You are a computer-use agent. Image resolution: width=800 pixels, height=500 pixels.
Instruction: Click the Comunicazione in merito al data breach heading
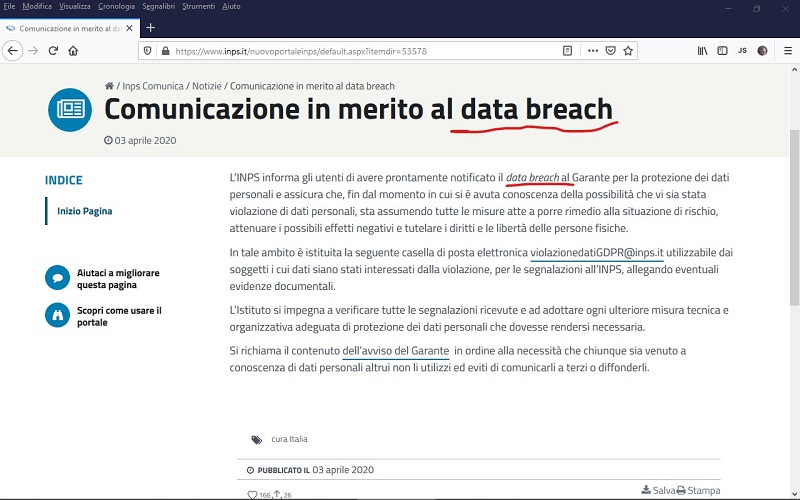pyautogui.click(x=358, y=109)
